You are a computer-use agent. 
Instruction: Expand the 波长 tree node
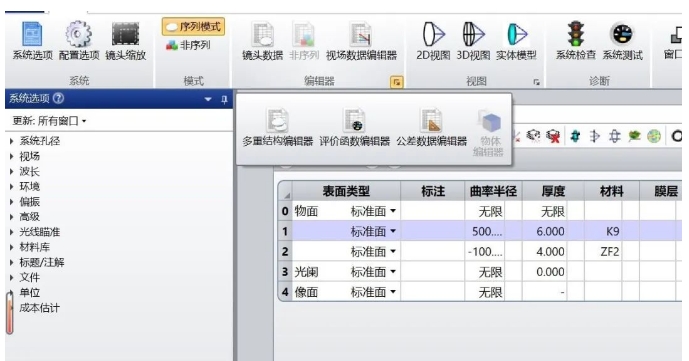[12, 171]
